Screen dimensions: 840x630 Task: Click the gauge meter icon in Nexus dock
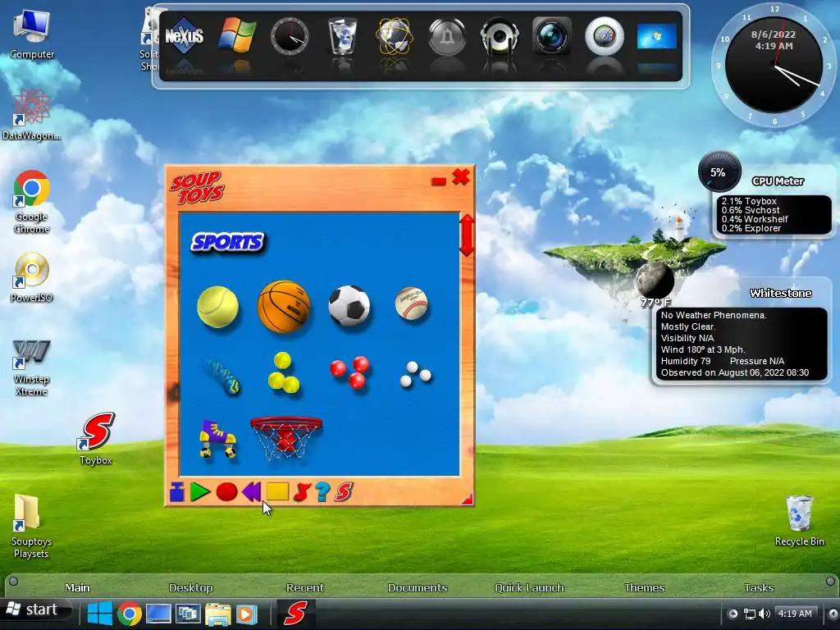[x=605, y=36]
